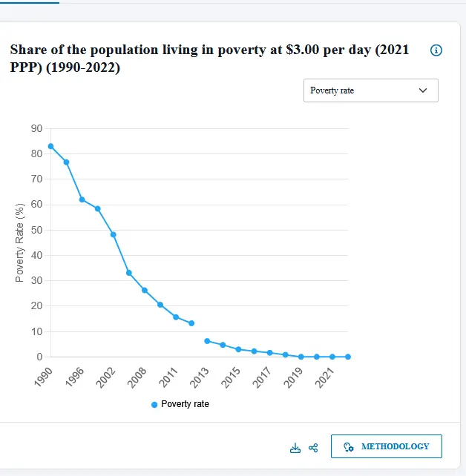Pick the 2013 data point after the gap

coord(207,341)
